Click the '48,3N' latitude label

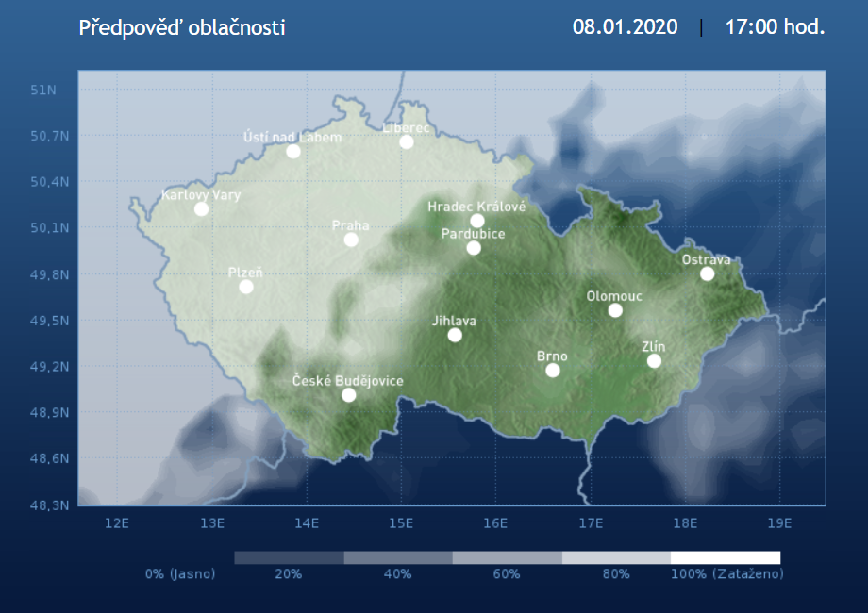click(x=50, y=505)
